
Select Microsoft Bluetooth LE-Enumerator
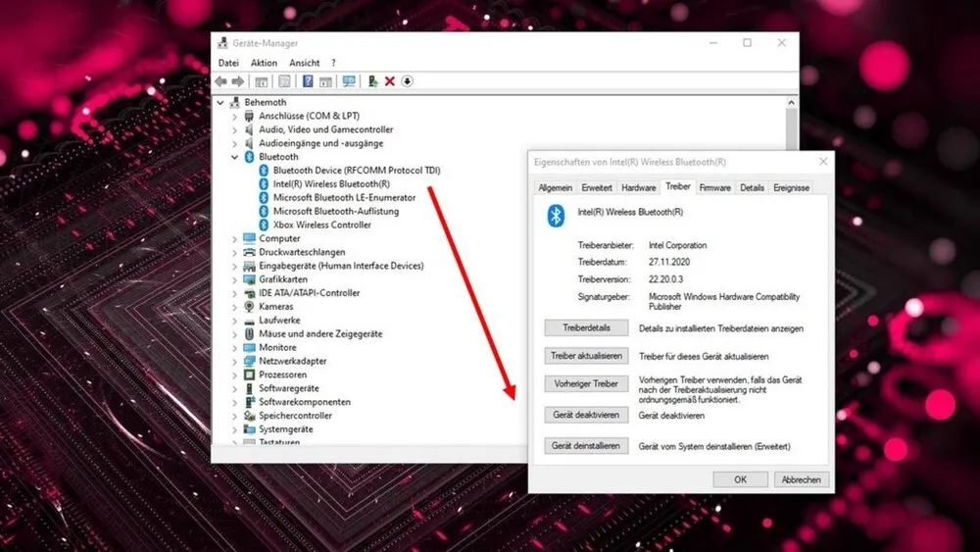(x=344, y=197)
